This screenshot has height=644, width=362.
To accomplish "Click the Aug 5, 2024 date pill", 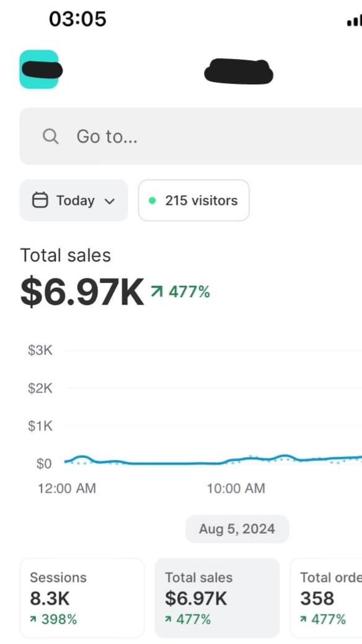I will click(x=237, y=529).
